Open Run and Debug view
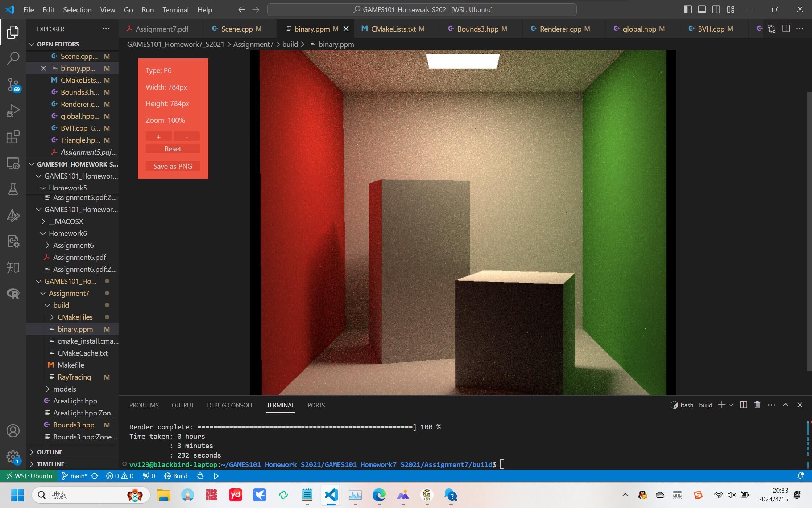 pyautogui.click(x=13, y=111)
